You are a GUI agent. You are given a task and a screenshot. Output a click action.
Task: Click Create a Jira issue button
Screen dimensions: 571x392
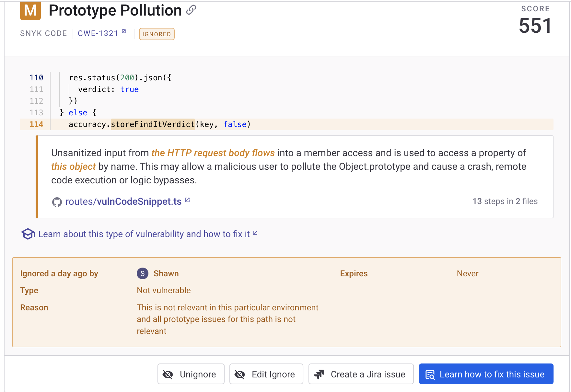361,374
